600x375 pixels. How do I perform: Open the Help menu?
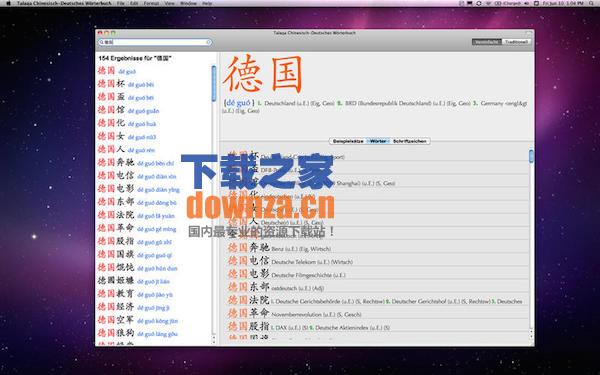click(207, 3)
